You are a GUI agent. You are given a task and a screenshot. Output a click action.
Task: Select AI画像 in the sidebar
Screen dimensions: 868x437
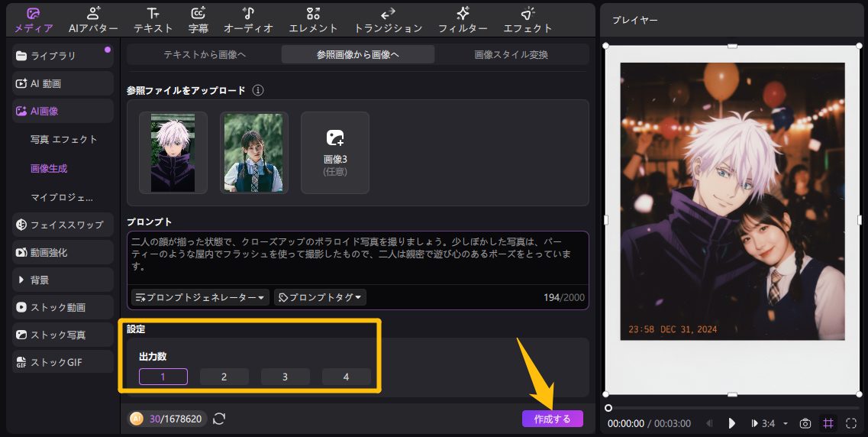tap(63, 112)
